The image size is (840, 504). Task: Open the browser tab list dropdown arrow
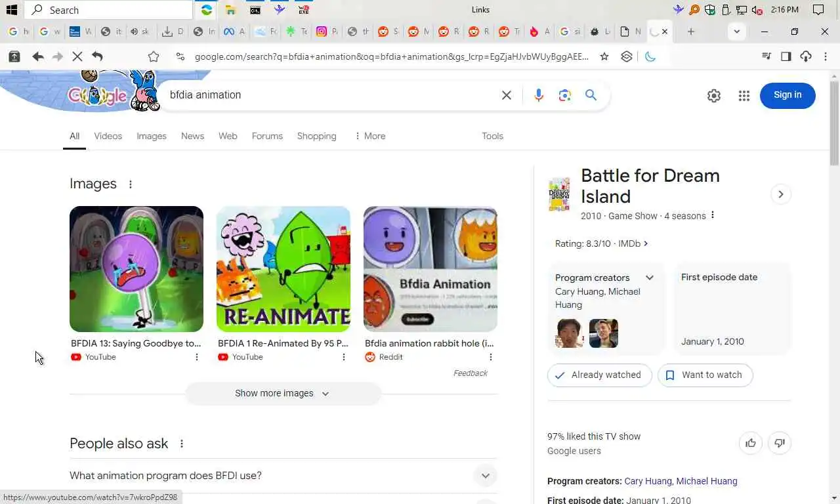(x=737, y=31)
